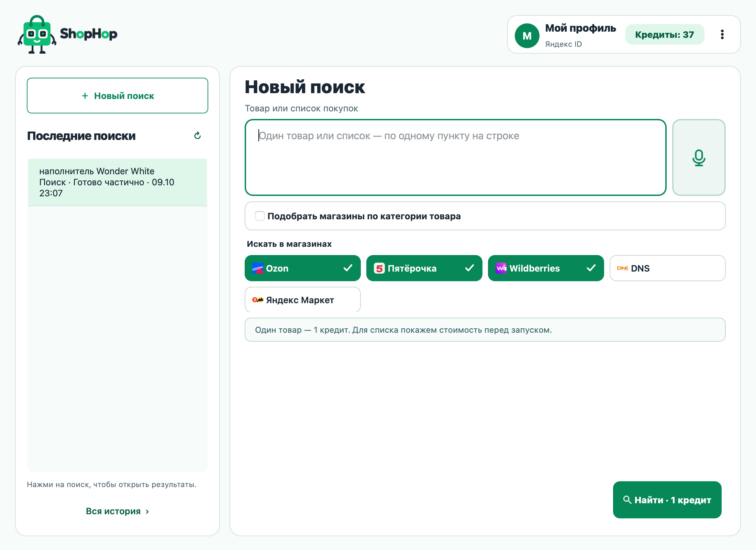Open Мой профиль

pyautogui.click(x=580, y=28)
